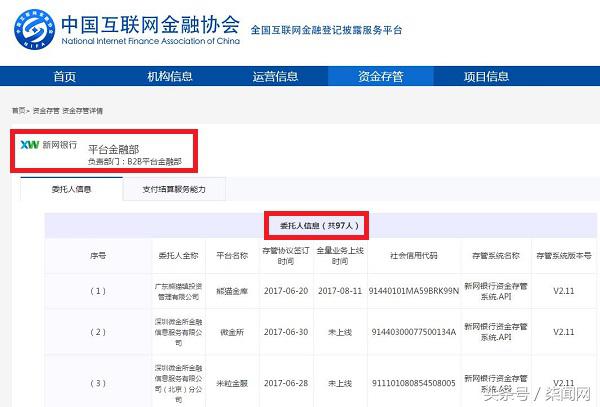
Task: Click the 资金存管 breadcrumb link
Action: tap(46, 111)
